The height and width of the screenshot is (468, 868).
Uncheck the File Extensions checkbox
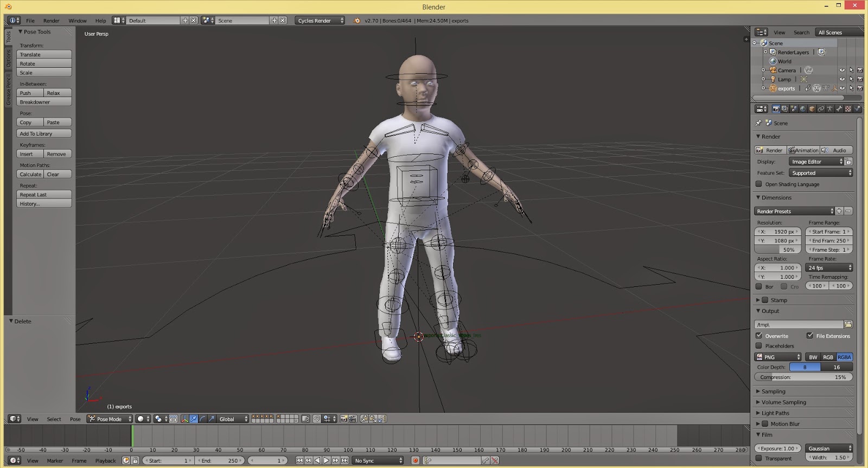click(810, 336)
